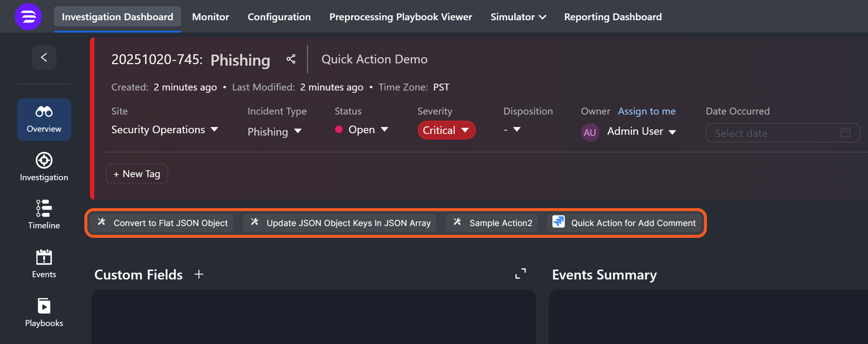868x344 pixels.
Task: Run Convert to Flat JSON Object action
Action: [163, 223]
